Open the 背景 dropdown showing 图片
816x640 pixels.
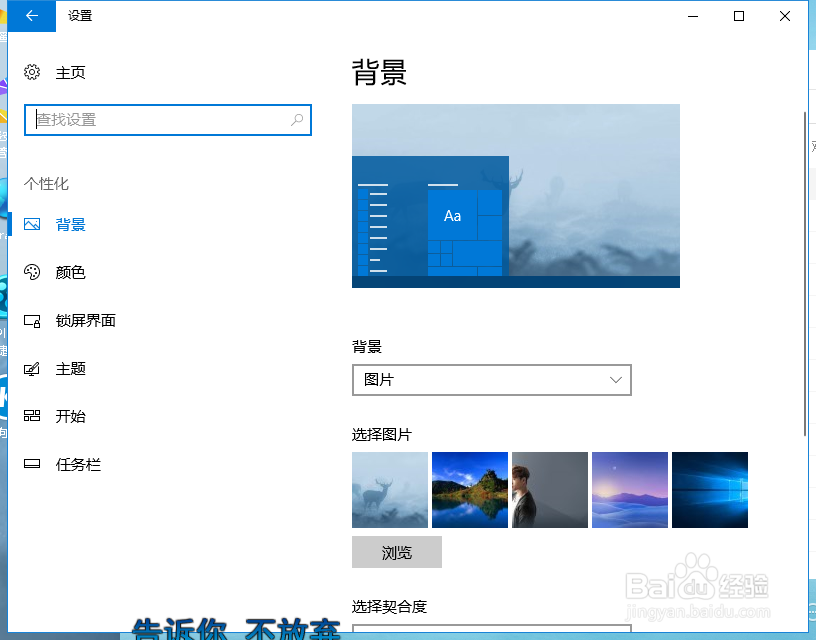point(491,380)
